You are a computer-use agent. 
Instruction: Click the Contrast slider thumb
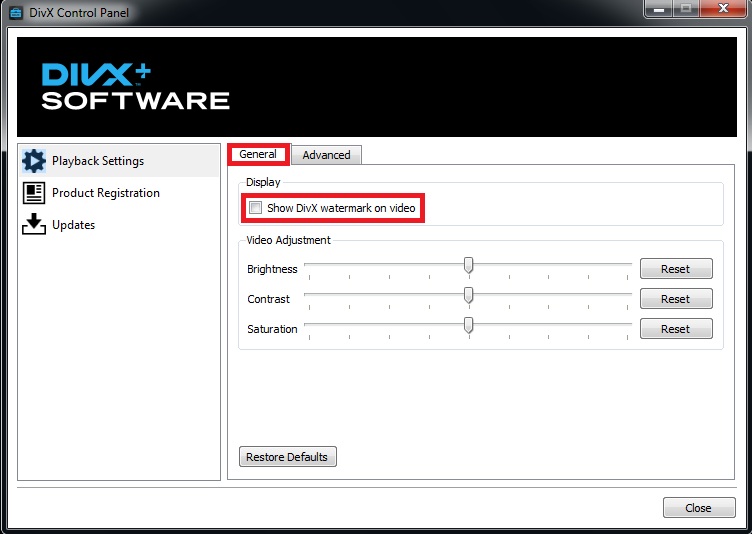469,296
